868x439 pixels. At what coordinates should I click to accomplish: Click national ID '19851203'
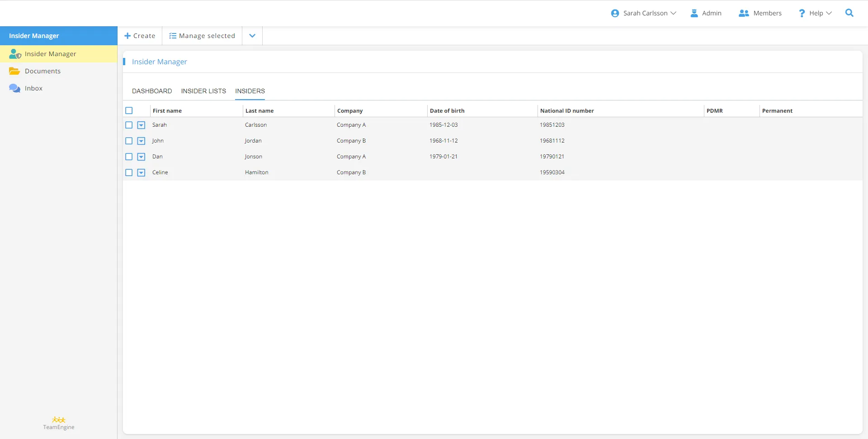[552, 125]
